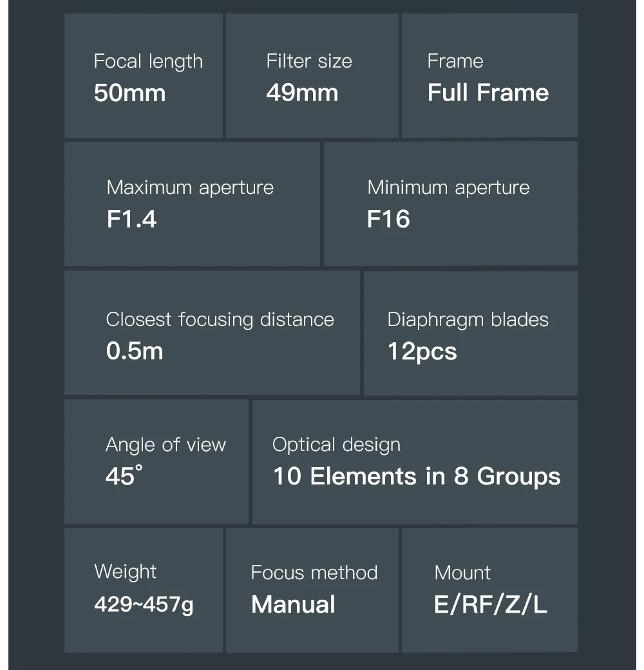The height and width of the screenshot is (670, 644).
Task: Click the Filter size heading
Action: [309, 61]
